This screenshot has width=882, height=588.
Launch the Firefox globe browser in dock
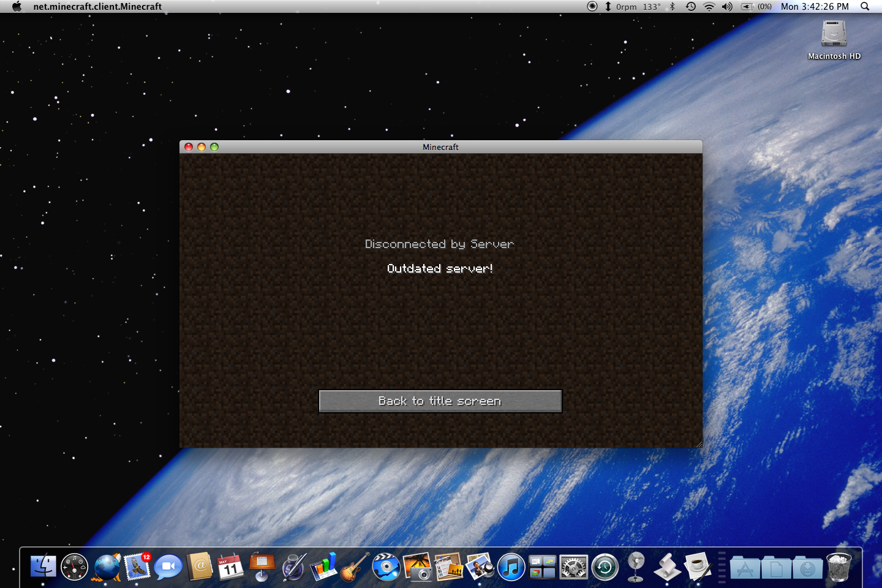point(107,567)
